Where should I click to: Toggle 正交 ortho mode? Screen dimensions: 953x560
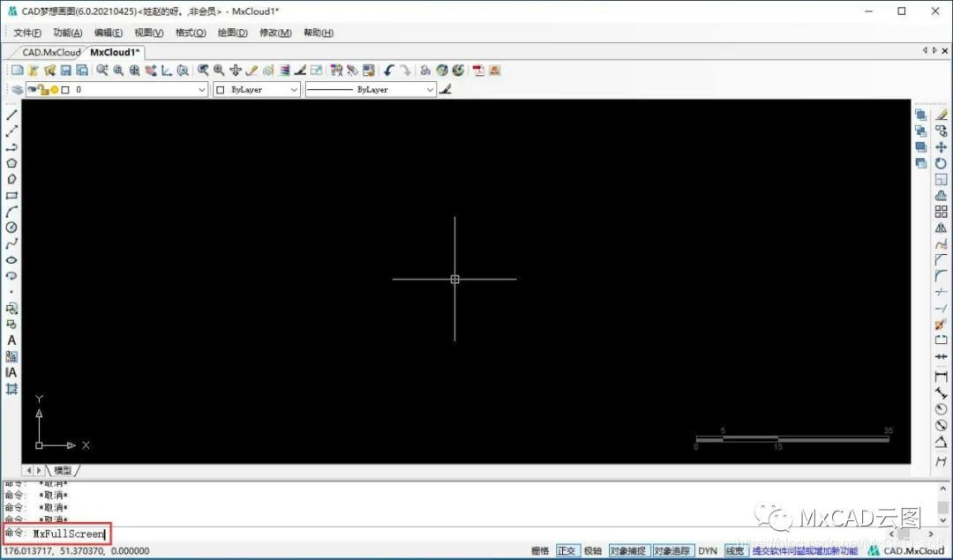tap(567, 551)
